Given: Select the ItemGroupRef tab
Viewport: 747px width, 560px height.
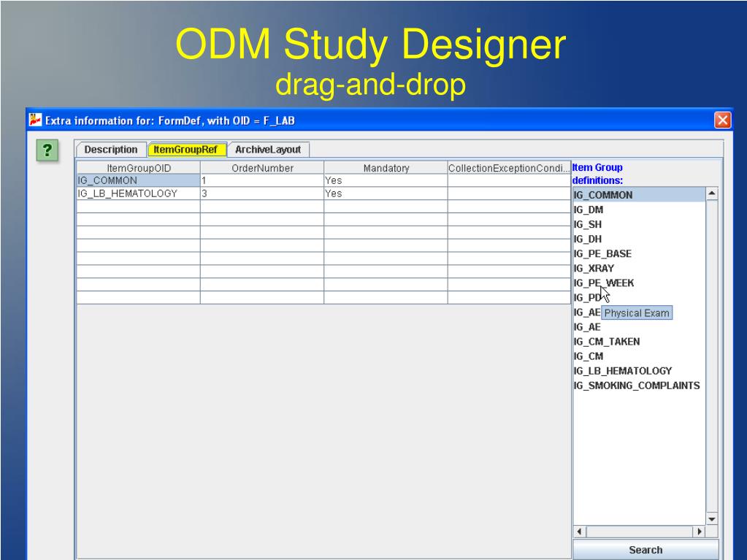Looking at the screenshot, I should pyautogui.click(x=185, y=150).
